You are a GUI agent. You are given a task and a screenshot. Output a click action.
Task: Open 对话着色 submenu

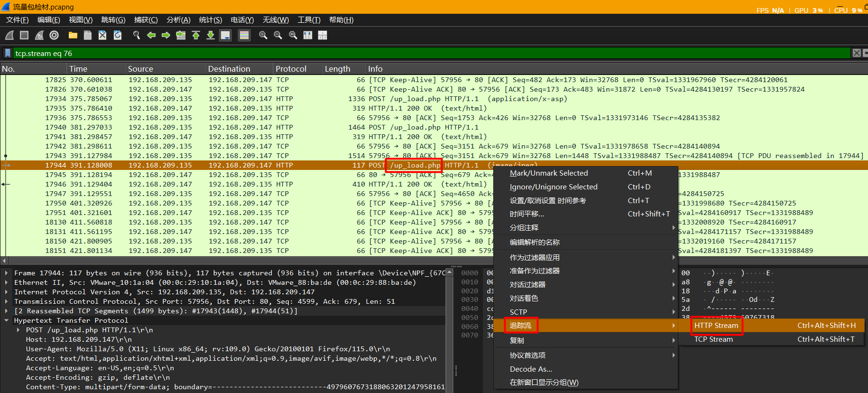tap(586, 299)
